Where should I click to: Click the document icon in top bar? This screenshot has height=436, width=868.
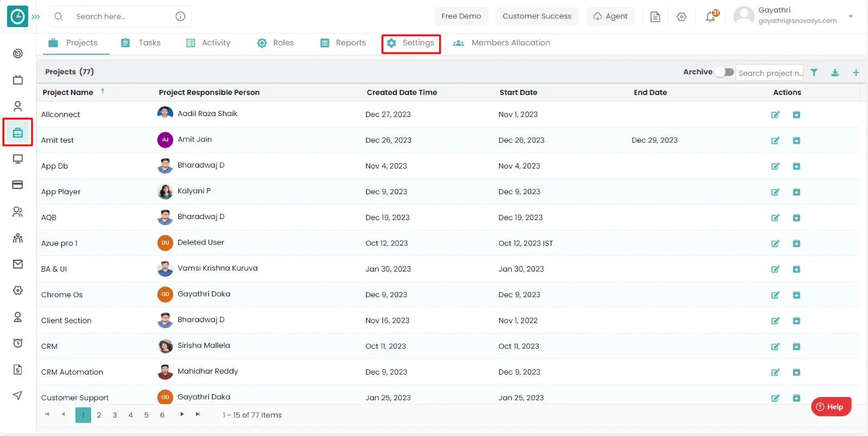click(655, 17)
